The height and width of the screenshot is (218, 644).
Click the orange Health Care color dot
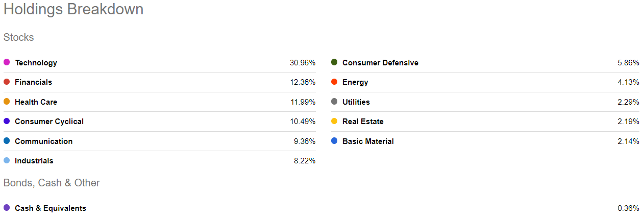coord(7,102)
